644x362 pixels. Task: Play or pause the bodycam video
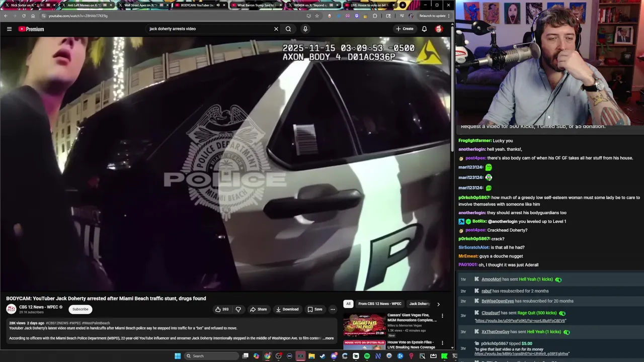[226, 164]
